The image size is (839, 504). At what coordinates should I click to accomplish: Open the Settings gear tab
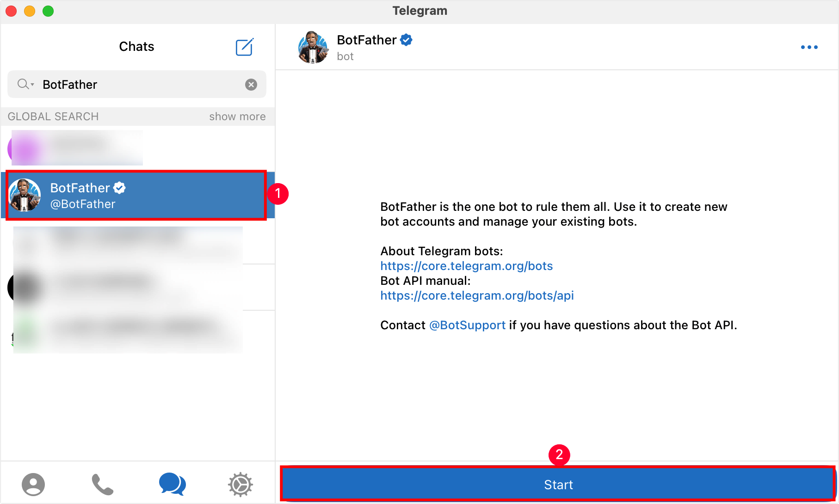(241, 484)
